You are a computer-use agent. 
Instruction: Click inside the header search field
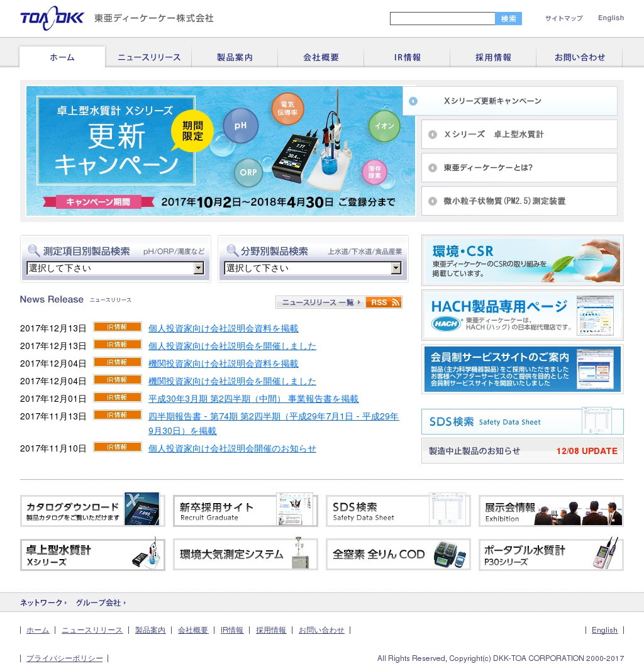[443, 18]
